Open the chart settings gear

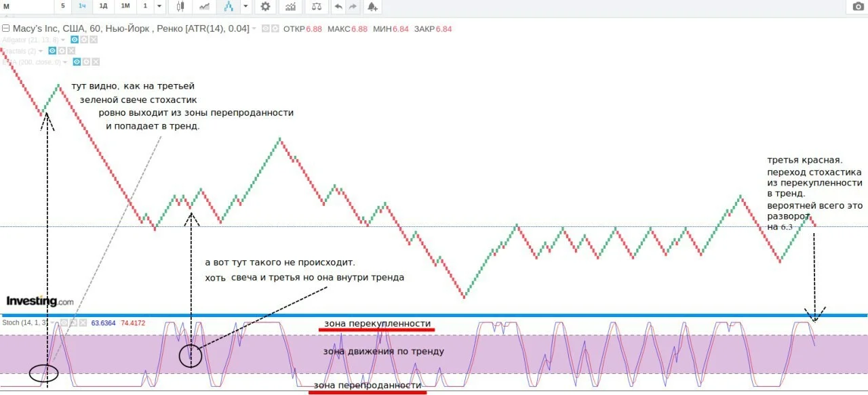click(265, 7)
